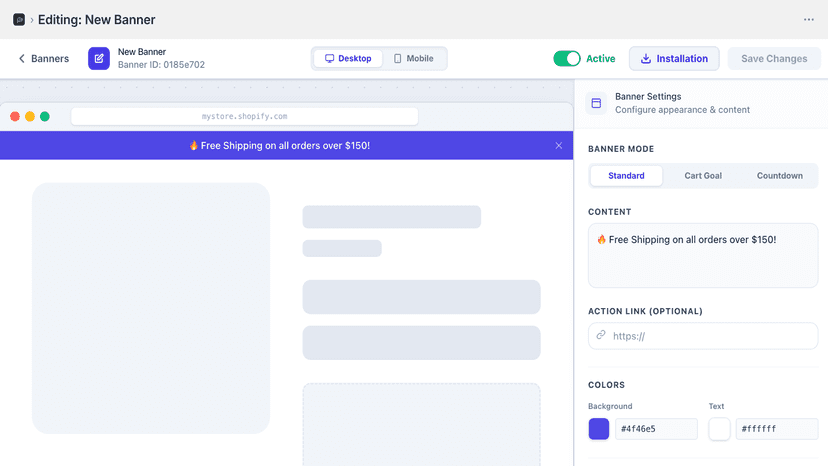
Task: Click the link icon in Action Link field
Action: point(601,335)
